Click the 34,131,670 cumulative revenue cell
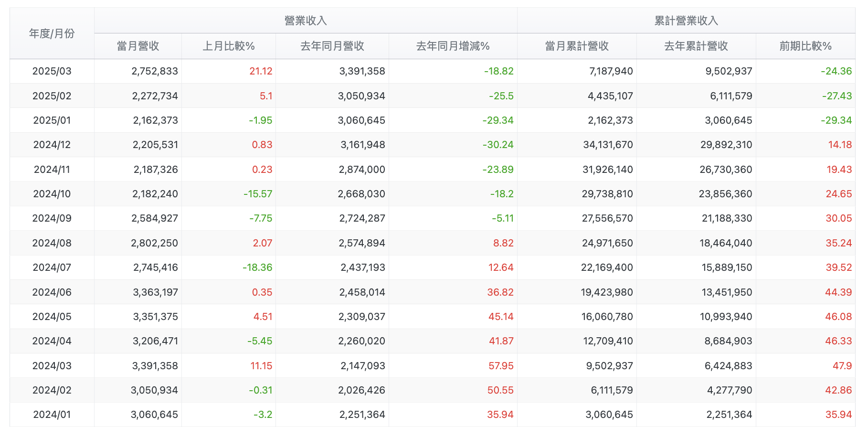The width and height of the screenshot is (868, 427). [608, 145]
